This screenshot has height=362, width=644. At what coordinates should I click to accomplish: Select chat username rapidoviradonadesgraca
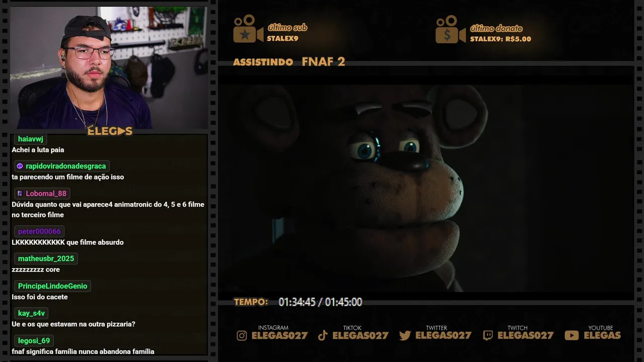tap(66, 166)
